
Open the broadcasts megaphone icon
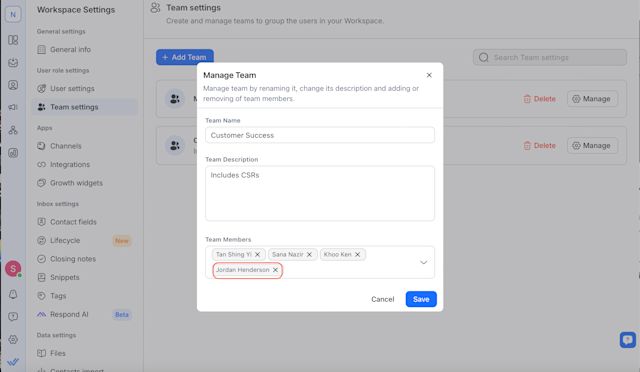pyautogui.click(x=13, y=107)
